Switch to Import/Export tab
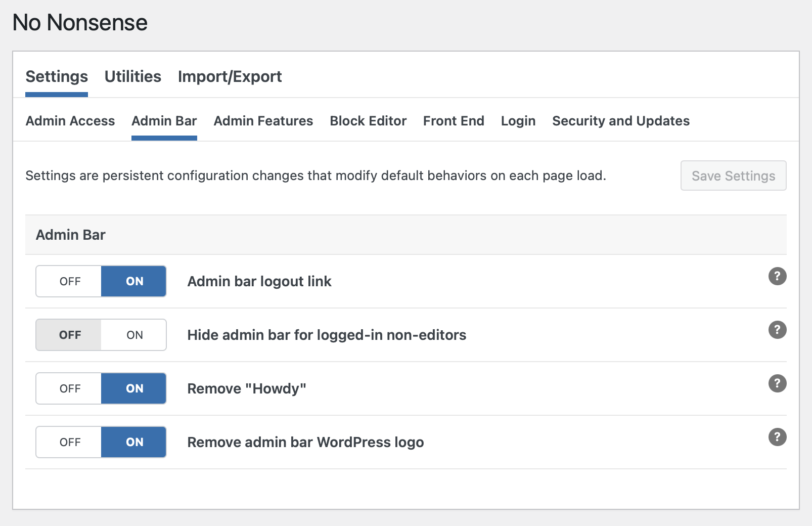 point(230,76)
